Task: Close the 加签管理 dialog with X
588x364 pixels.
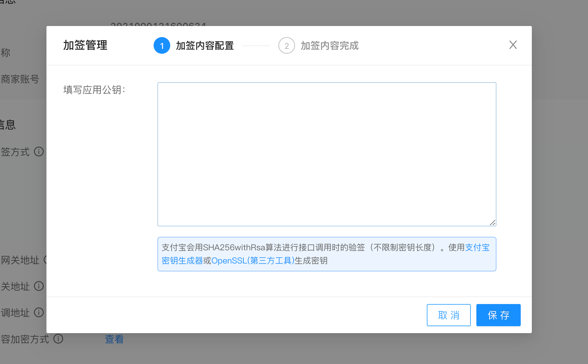Action: tap(513, 45)
